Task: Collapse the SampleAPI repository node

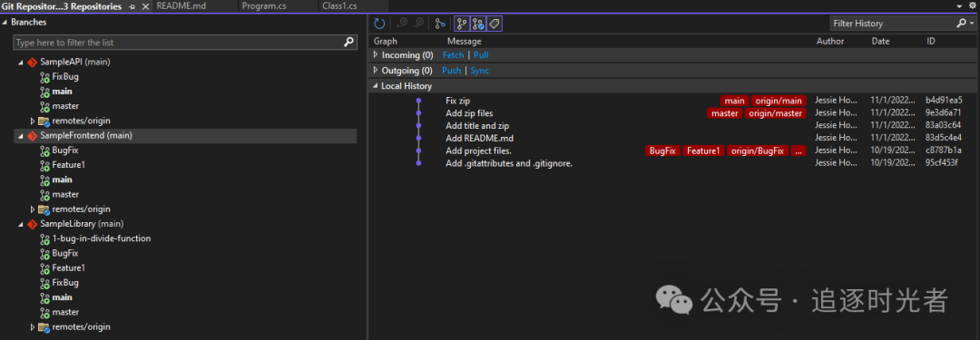Action: coord(21,63)
